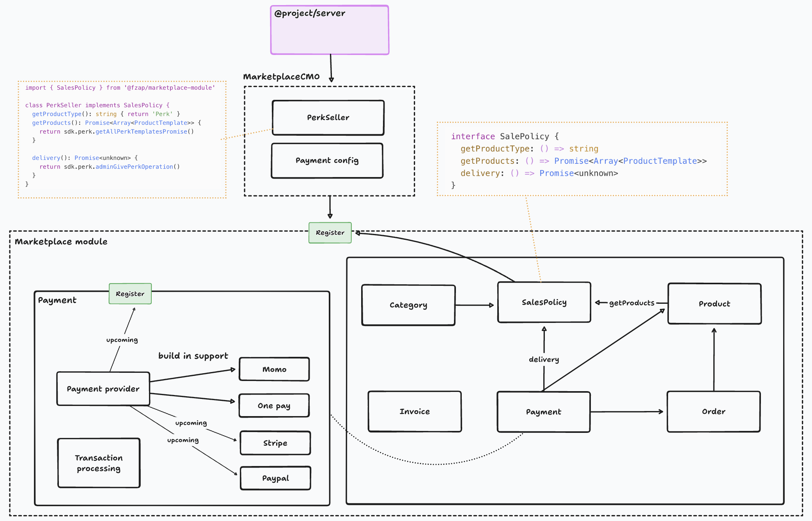Click the Paypal node
The height and width of the screenshot is (521, 812).
(275, 478)
